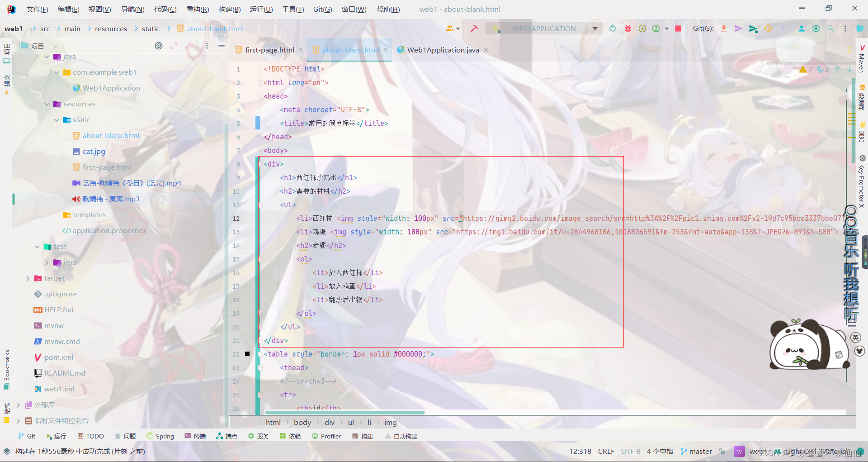Viewport: 868px width, 462px height.
Task: Click the Expand All icon in the Project panel
Action: (174, 46)
